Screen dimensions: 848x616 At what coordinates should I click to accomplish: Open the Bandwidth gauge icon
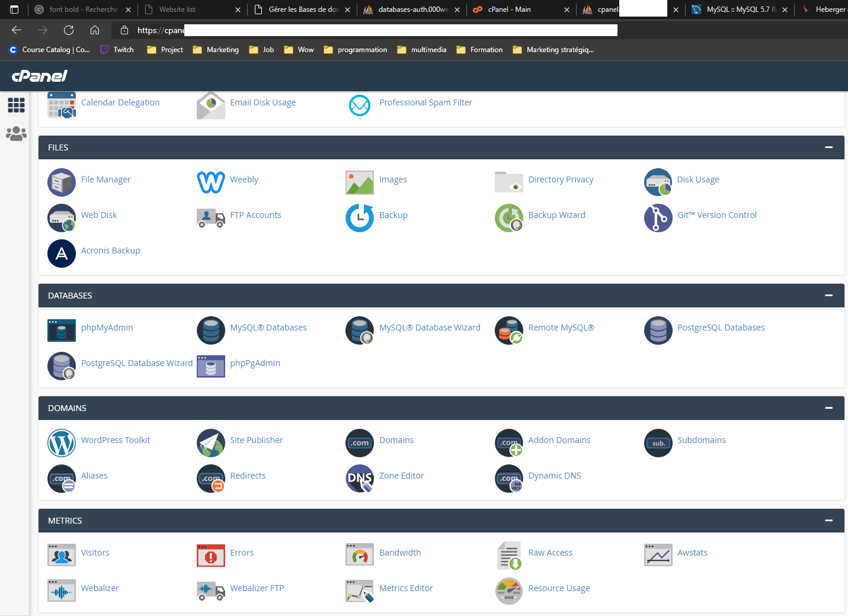[360, 556]
